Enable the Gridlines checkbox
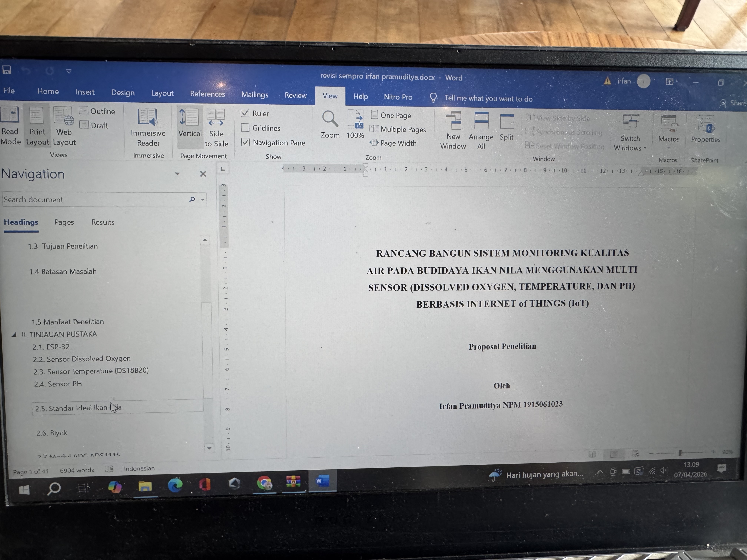747x560 pixels. (x=245, y=128)
